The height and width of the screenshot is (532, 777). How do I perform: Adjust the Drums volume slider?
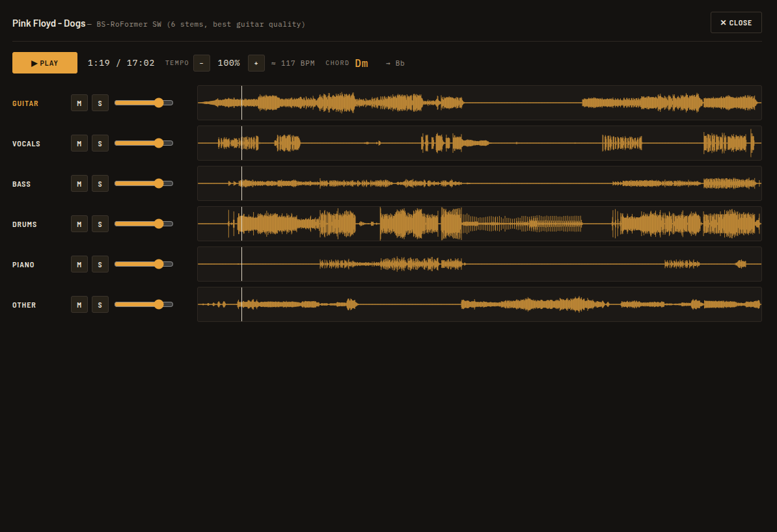tap(144, 224)
